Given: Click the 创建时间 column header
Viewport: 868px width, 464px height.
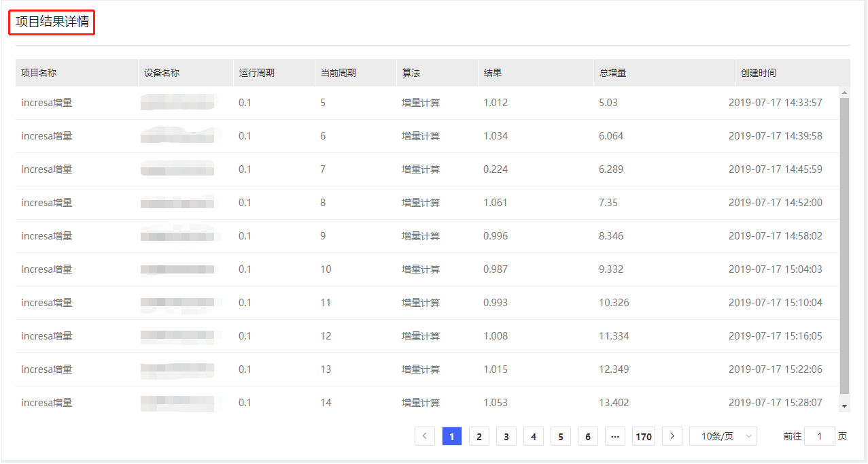Looking at the screenshot, I should click(x=759, y=73).
